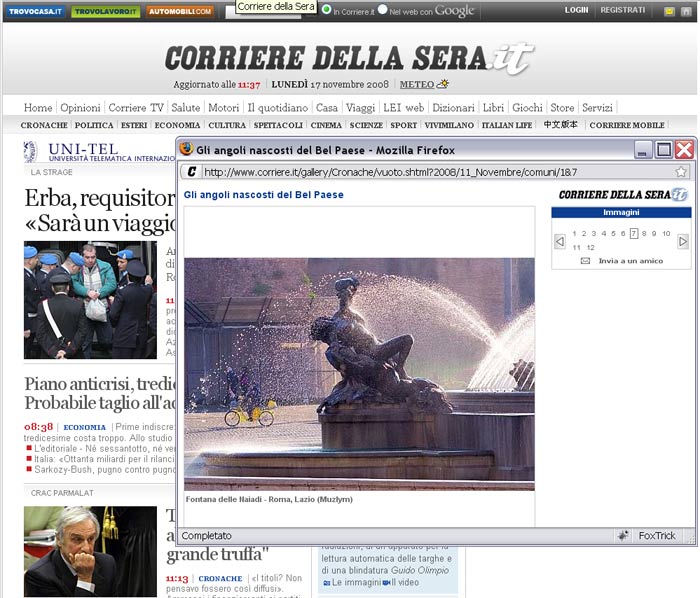
Task: Click the Sarkozy-Bush sub-headline link
Action: tap(105, 469)
